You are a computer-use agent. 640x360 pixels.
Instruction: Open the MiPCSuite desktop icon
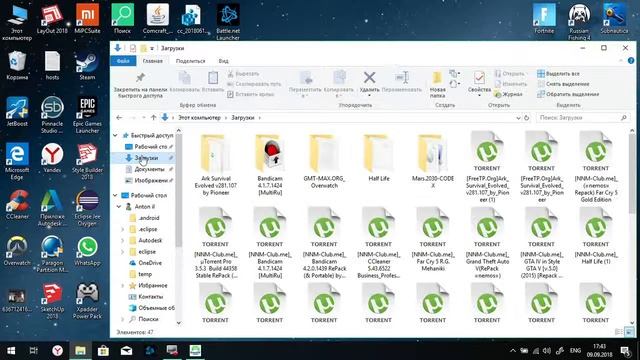pyautogui.click(x=87, y=19)
